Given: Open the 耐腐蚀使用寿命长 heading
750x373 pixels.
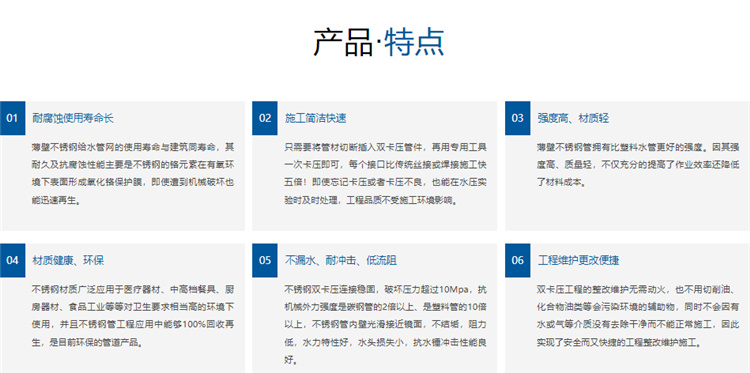Looking at the screenshot, I should 73,118.
